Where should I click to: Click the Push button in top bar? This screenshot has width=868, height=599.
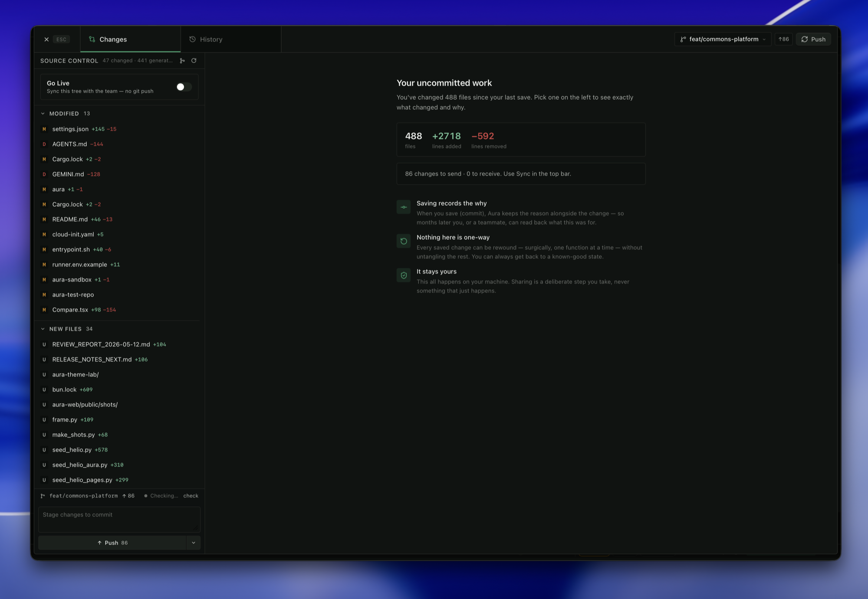pos(813,39)
